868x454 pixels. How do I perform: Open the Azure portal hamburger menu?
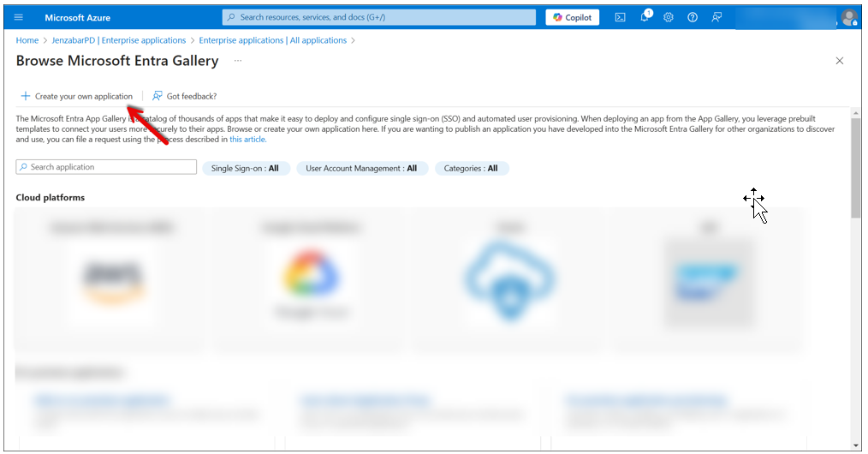tap(18, 17)
